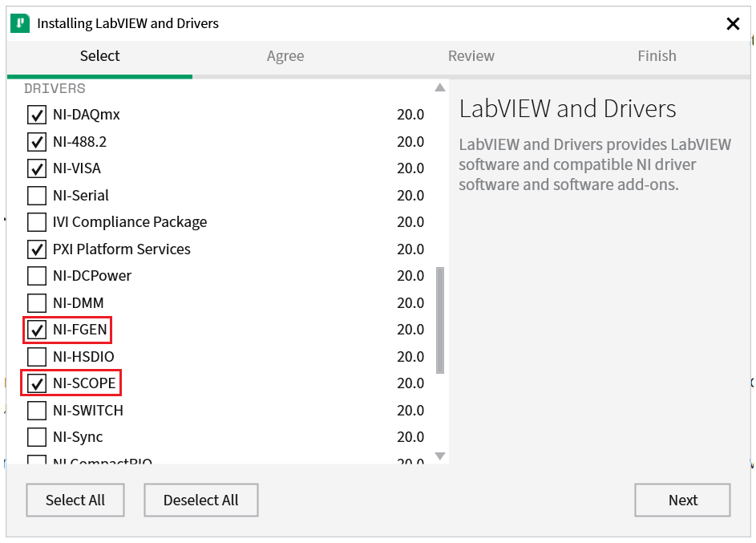This screenshot has width=756, height=543.
Task: Enable the NI-DCPower driver checkbox
Action: coord(37,276)
